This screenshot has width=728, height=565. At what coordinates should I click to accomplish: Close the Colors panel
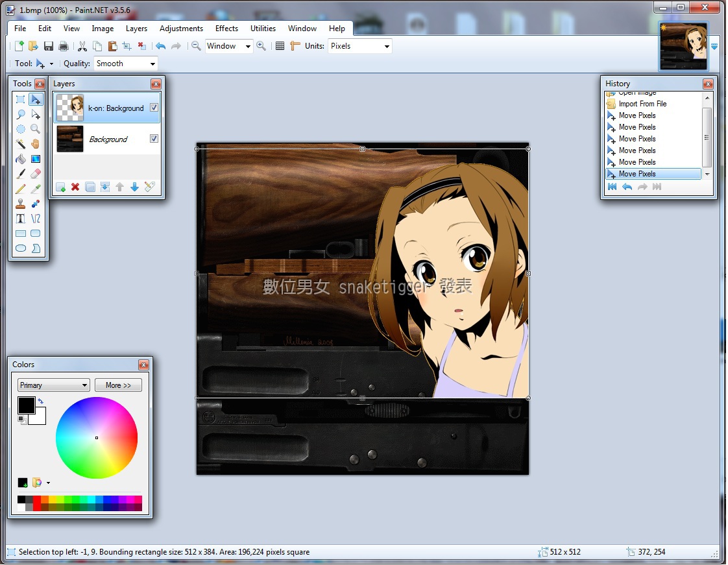click(144, 365)
